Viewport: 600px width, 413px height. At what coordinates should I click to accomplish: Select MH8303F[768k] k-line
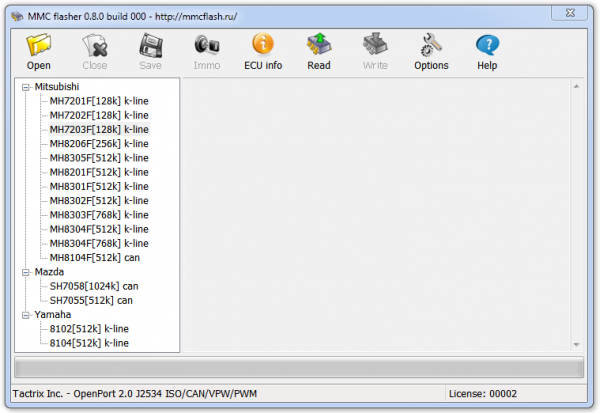click(x=99, y=215)
